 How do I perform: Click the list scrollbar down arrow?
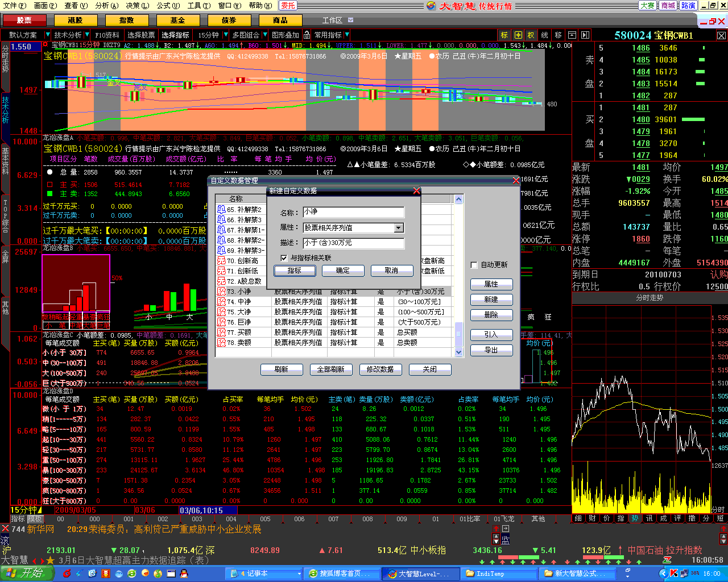[x=459, y=352]
